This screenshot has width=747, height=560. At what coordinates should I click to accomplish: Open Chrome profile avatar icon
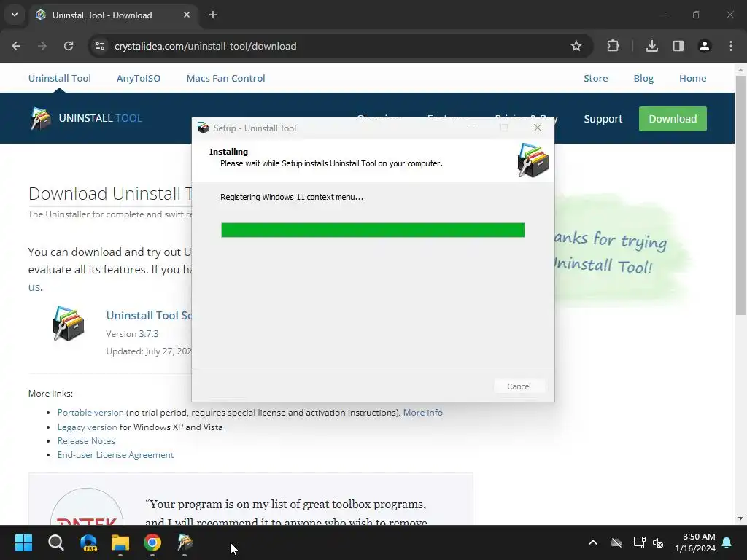704,46
